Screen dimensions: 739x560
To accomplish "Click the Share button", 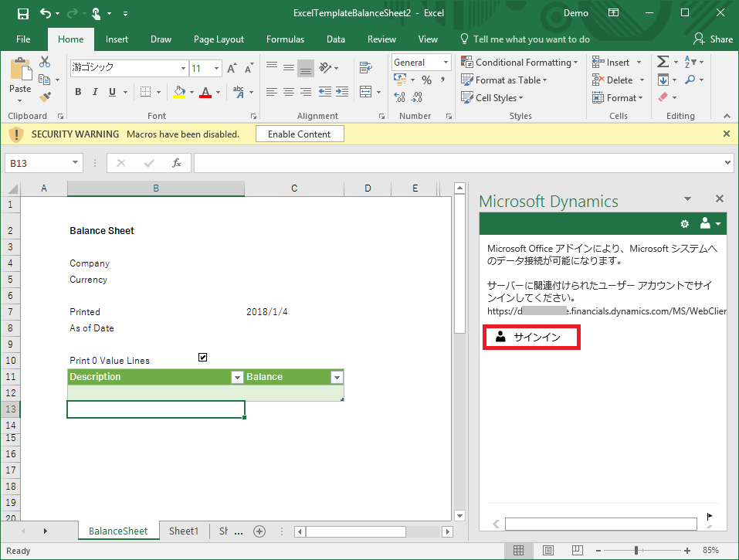I will click(x=713, y=39).
